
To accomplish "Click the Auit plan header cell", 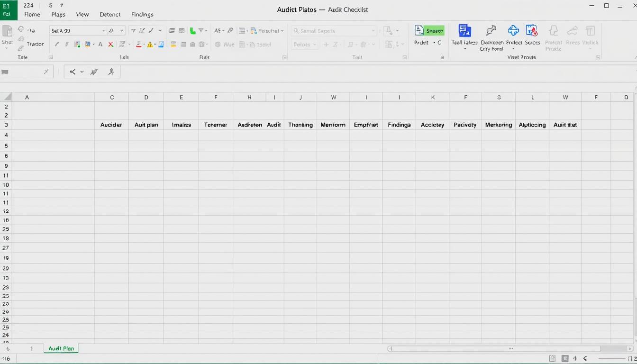I will [146, 125].
